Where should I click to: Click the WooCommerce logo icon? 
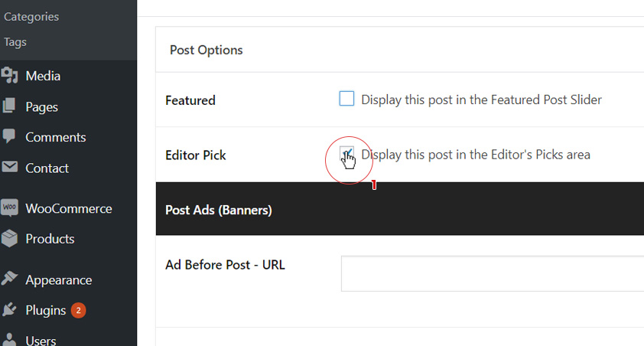tap(10, 208)
